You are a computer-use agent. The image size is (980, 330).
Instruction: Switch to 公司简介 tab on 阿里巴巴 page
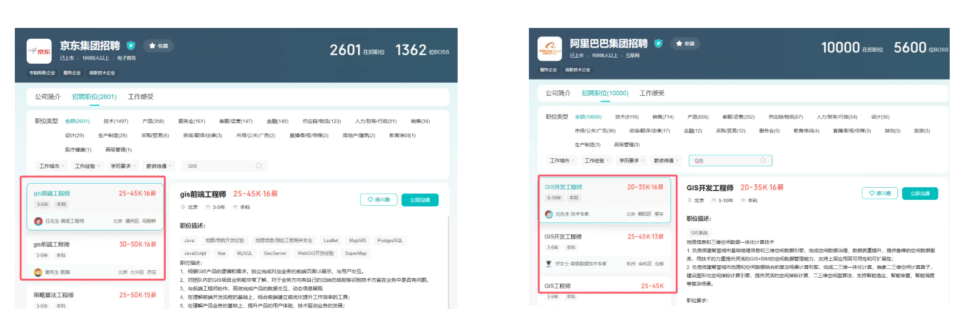[x=558, y=93]
